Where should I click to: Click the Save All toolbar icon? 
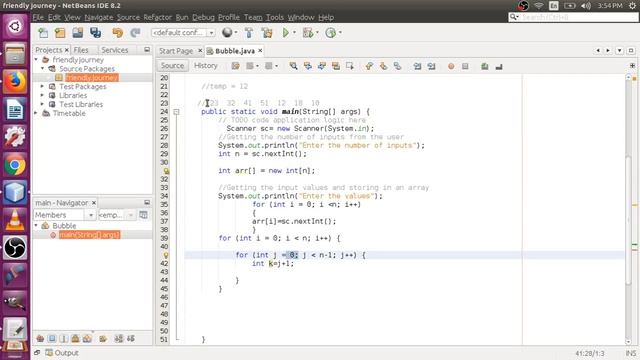pos(96,33)
